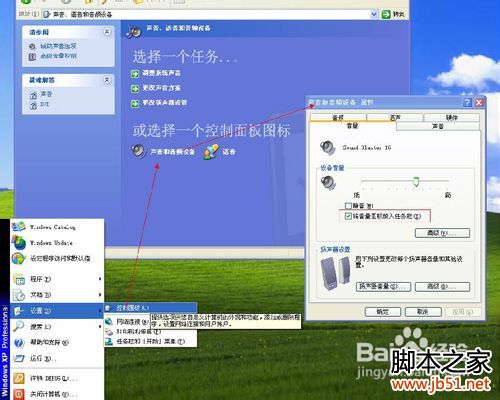500x400 pixels.
Task: Click the 取消 (Cancel) button
Action: click(423, 312)
